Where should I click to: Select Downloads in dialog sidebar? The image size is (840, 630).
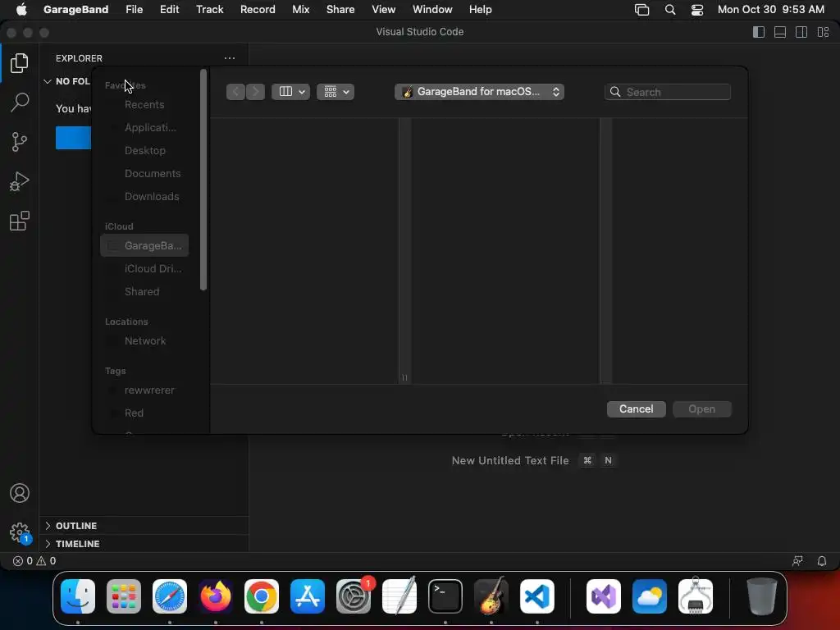pyautogui.click(x=144, y=197)
